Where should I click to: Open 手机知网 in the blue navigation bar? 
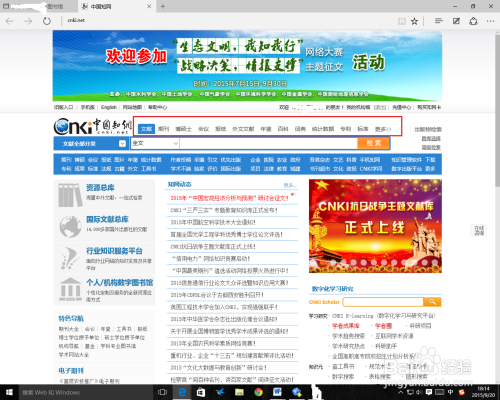[x=370, y=160]
